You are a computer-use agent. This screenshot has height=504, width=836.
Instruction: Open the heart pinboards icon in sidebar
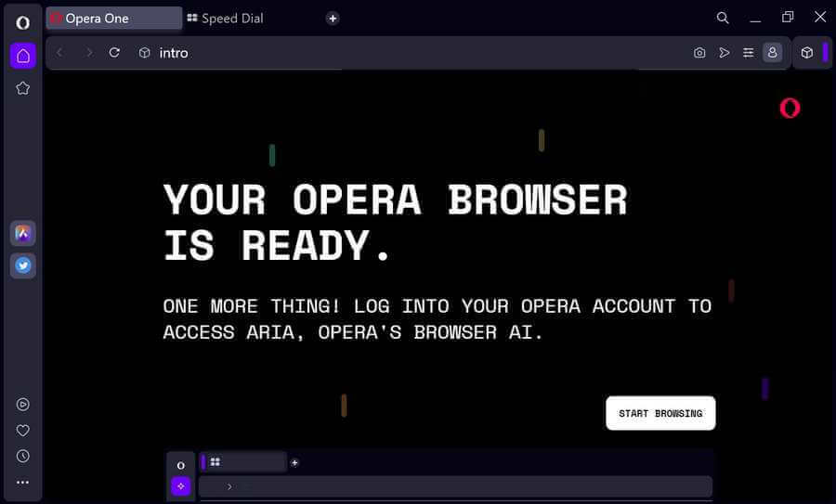(22, 430)
